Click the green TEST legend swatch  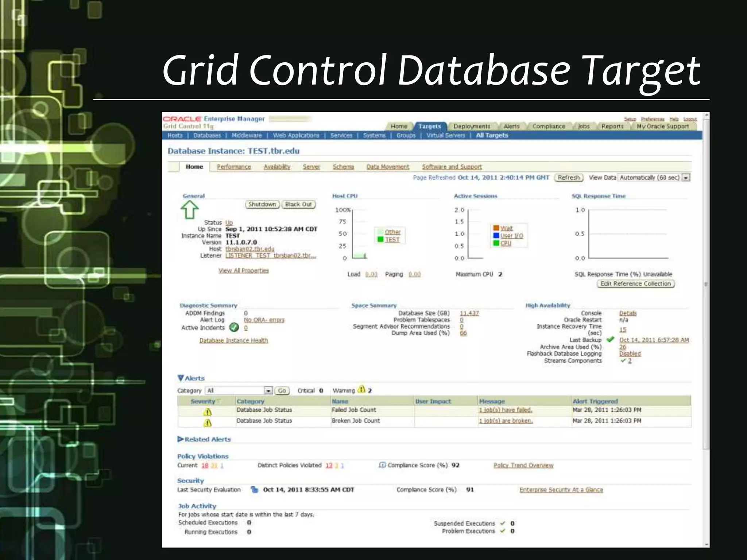pos(380,240)
